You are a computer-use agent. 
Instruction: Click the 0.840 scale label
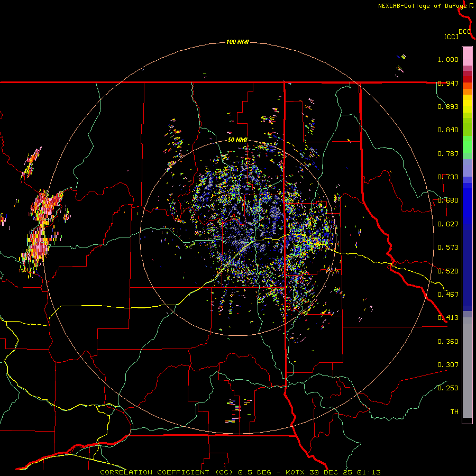tap(448, 130)
